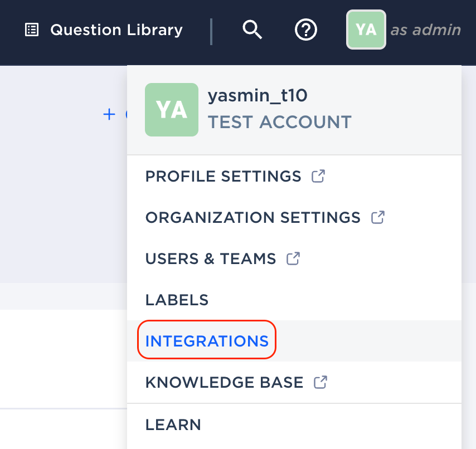Click the help question mark icon

305,30
